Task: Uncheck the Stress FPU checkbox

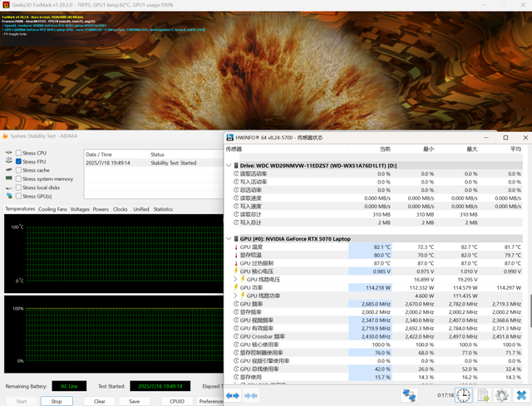Action: (x=18, y=162)
